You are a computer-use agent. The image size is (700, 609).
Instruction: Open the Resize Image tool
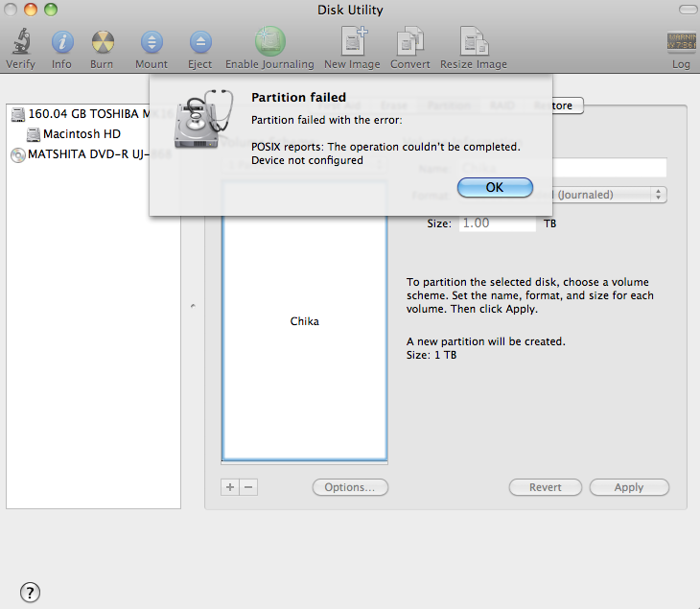[474, 41]
